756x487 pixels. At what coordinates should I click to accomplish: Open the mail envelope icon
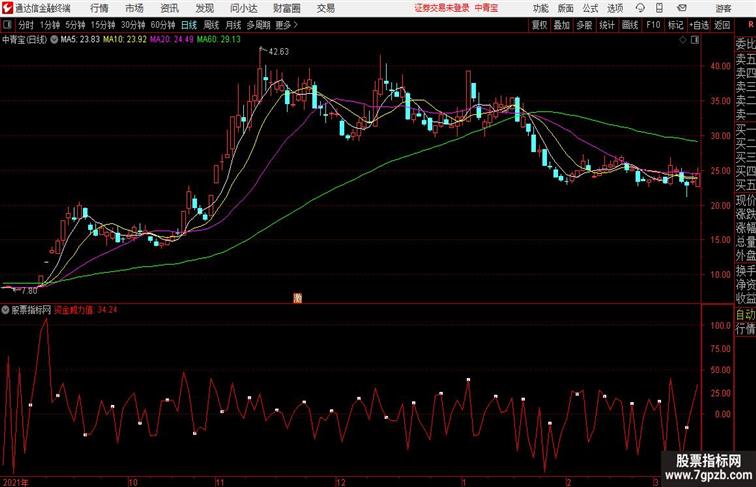click(x=682, y=8)
